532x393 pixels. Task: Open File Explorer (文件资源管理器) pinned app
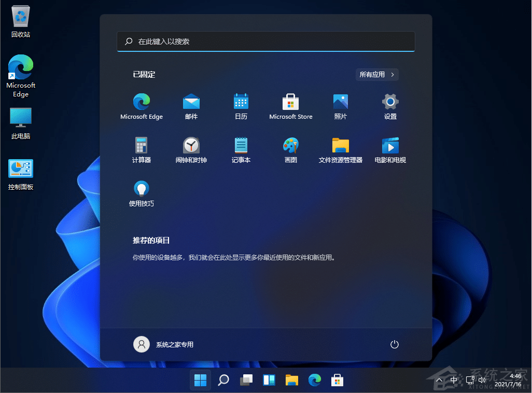pos(340,150)
